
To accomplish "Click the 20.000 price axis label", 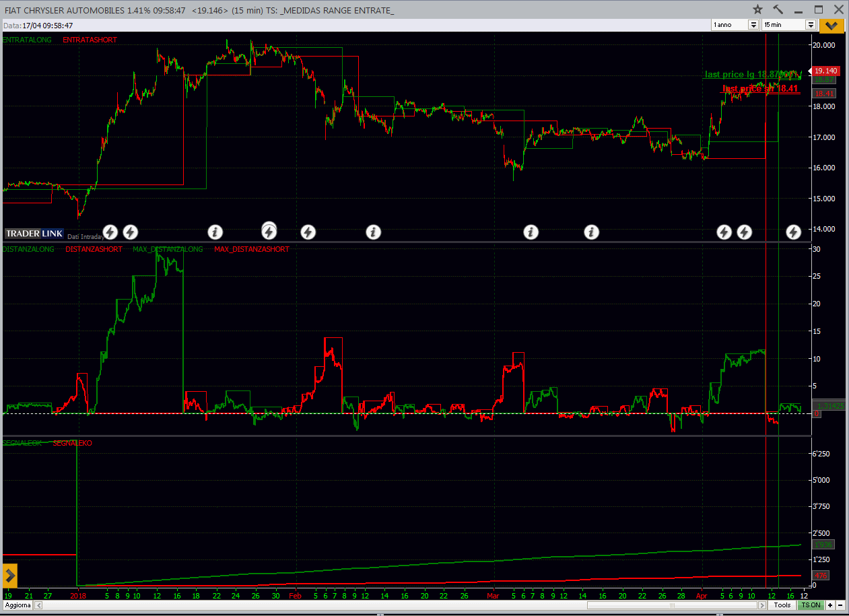I will 824,45.
